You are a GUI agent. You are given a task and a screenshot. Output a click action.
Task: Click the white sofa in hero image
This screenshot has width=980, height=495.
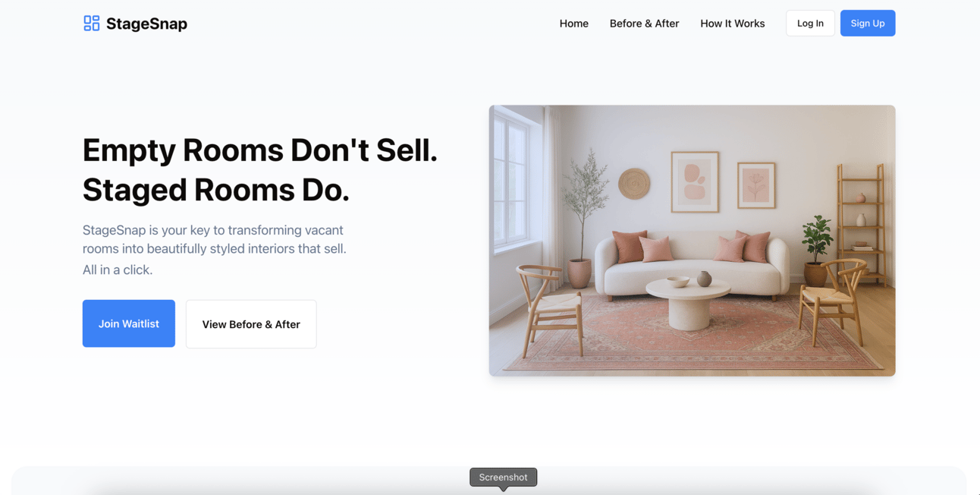[691, 266]
